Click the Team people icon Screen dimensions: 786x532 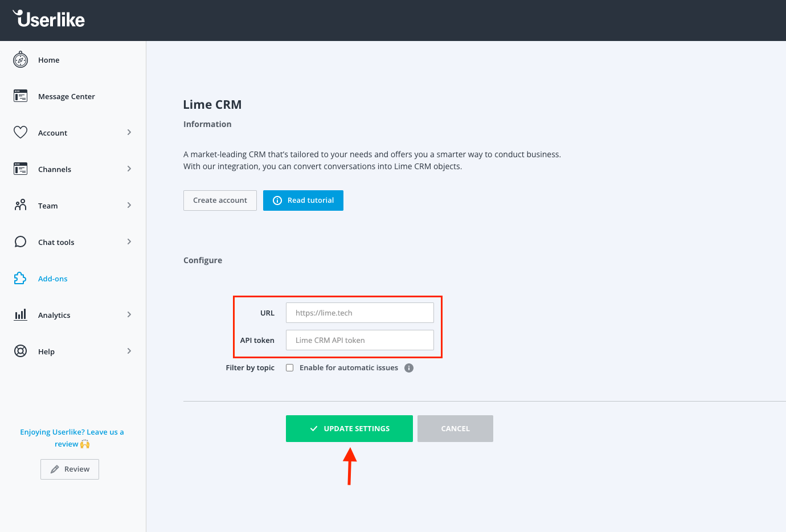(x=21, y=206)
